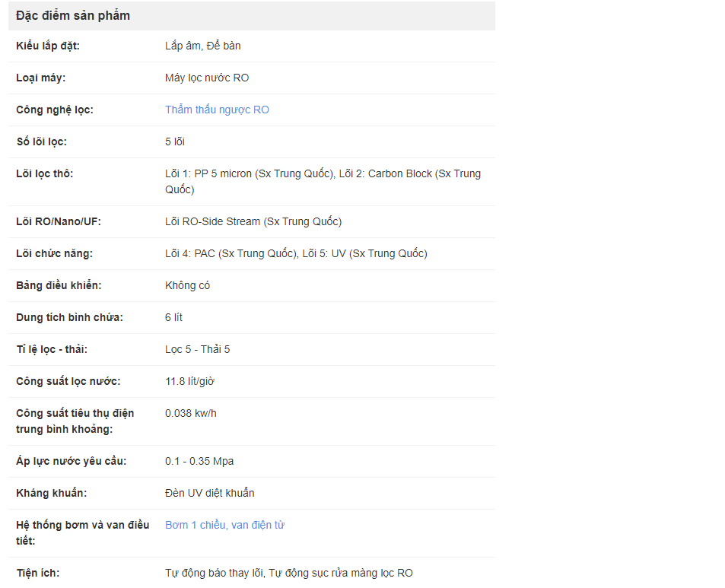The image size is (725, 588).
Task: Select the 'Dung tích bình chứa:' label
Action: [69, 317]
